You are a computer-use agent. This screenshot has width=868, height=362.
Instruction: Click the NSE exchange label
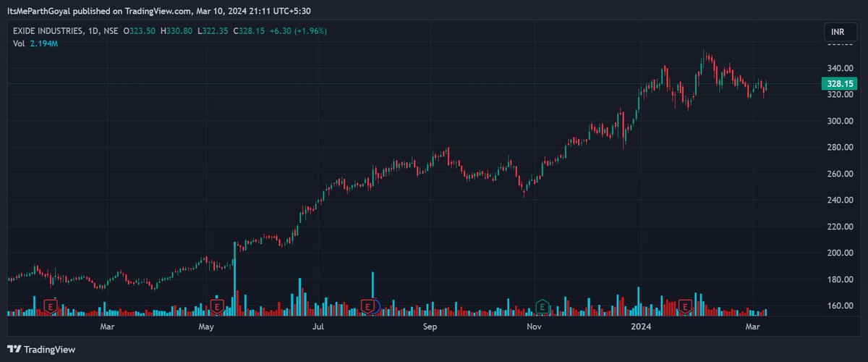tap(111, 32)
